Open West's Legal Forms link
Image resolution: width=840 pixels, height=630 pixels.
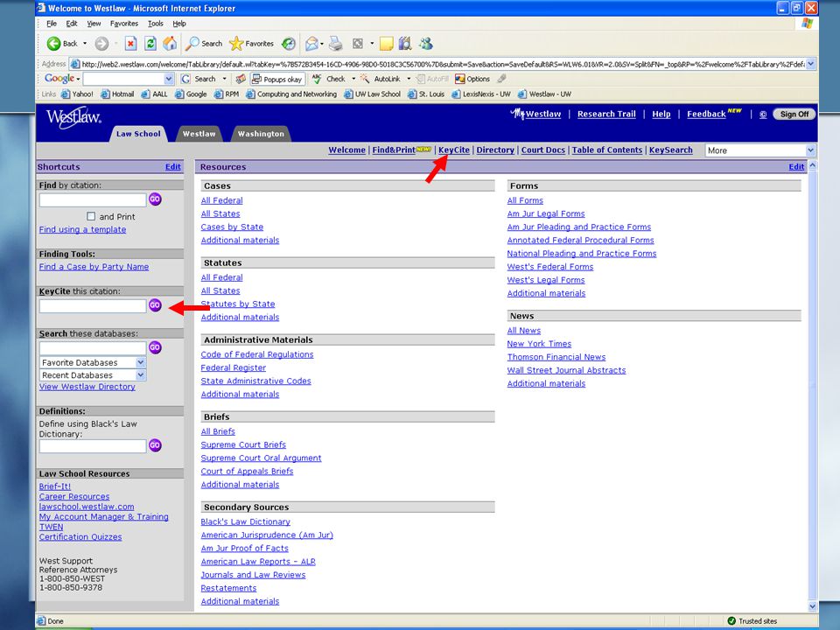click(546, 280)
